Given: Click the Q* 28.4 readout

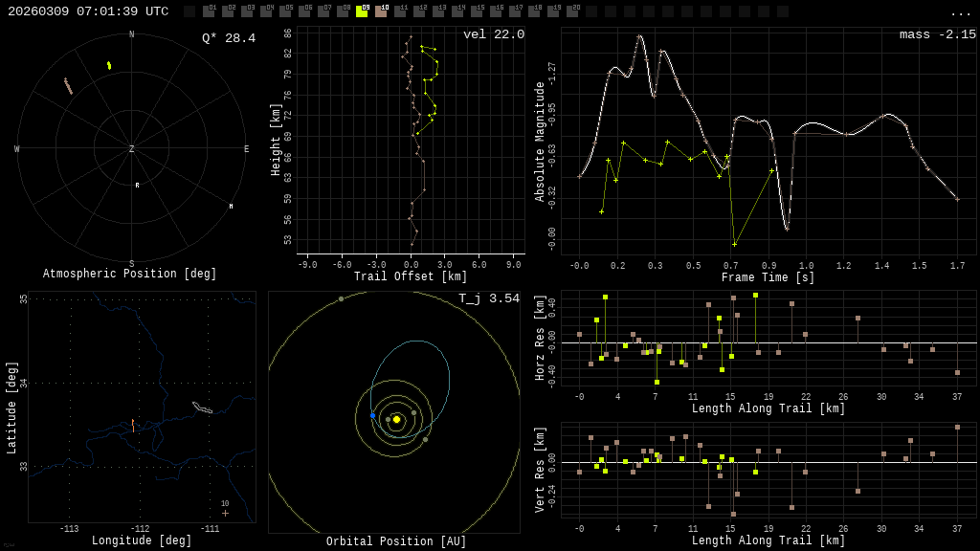Looking at the screenshot, I should click(x=228, y=38).
